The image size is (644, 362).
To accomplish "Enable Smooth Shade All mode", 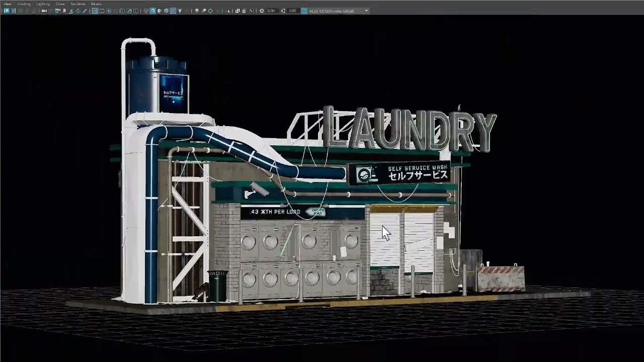I will pos(152,11).
